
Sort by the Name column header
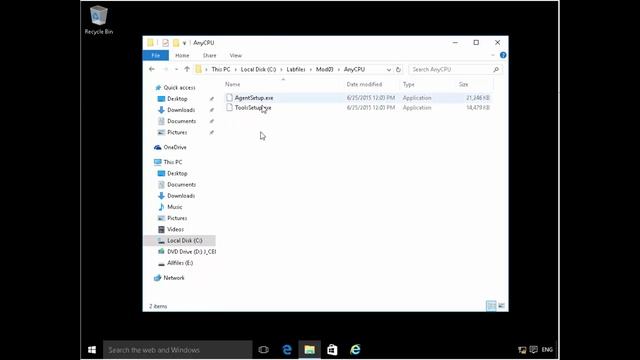tap(233, 84)
